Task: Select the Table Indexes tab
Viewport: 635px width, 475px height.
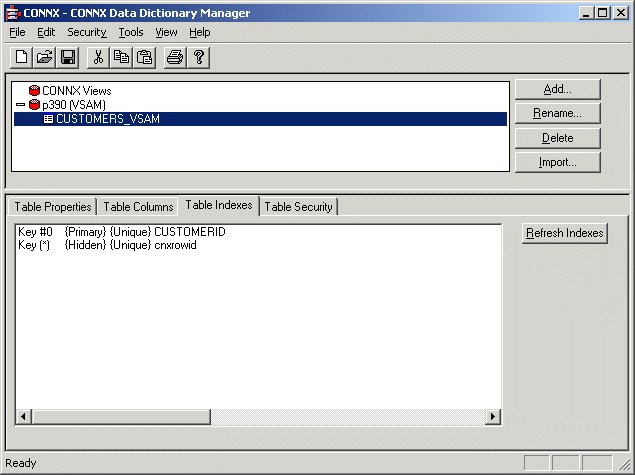Action: pyautogui.click(x=219, y=205)
